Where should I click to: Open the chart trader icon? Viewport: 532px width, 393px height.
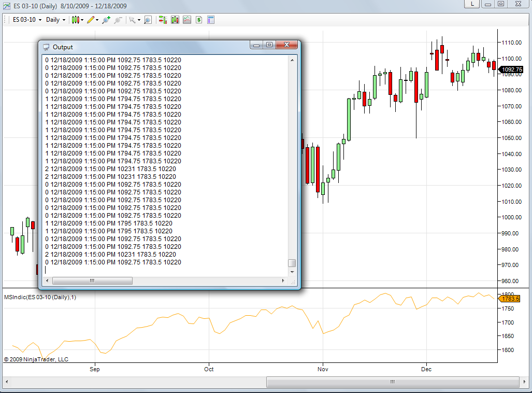[163, 20]
